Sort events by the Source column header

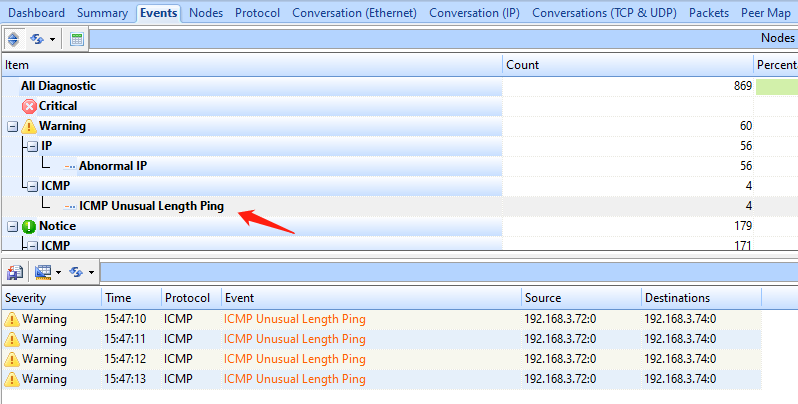point(580,298)
